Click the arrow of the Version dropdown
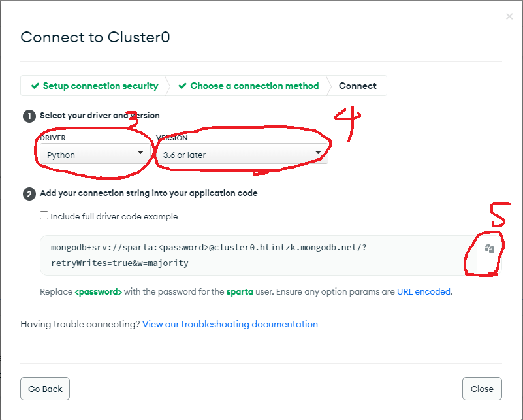Viewport: 523px width, 420px height. tap(318, 152)
